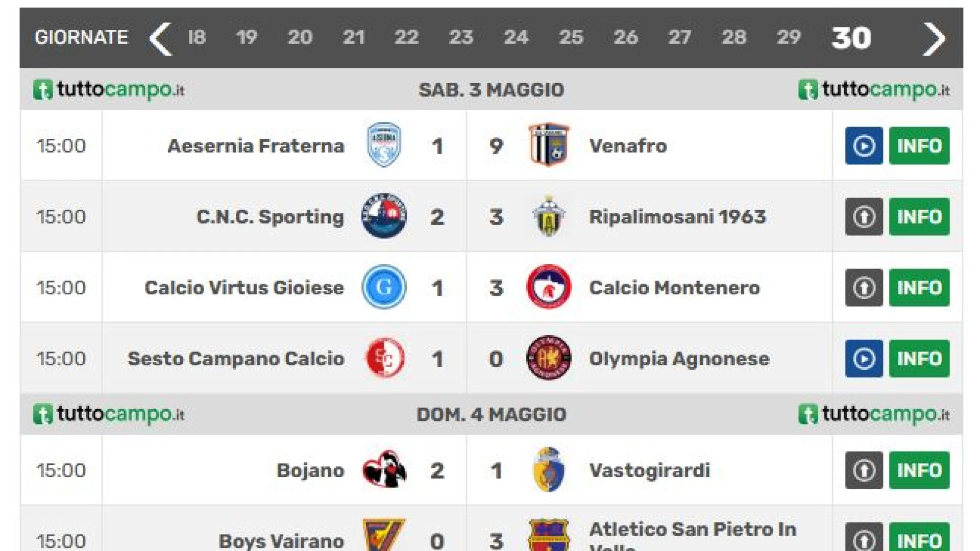This screenshot has width=980, height=551.
Task: Play video for Sesto Campano vs Olympia Agnonese
Action: click(x=864, y=359)
